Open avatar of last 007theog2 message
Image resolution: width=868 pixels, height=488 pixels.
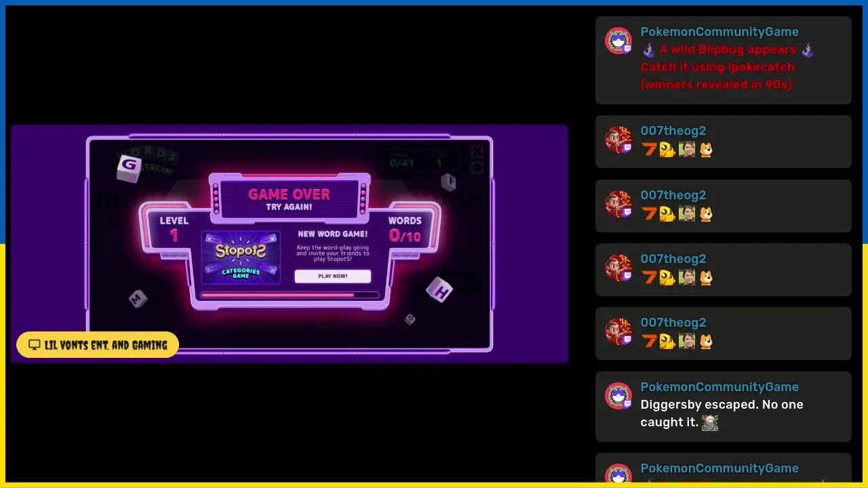click(x=618, y=332)
